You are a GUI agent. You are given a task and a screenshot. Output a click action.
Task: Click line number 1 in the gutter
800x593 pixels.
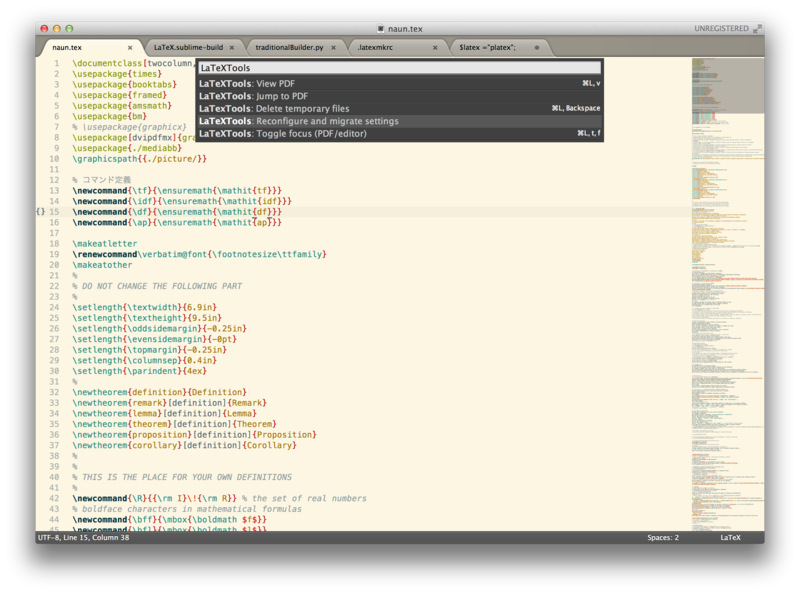click(x=57, y=63)
